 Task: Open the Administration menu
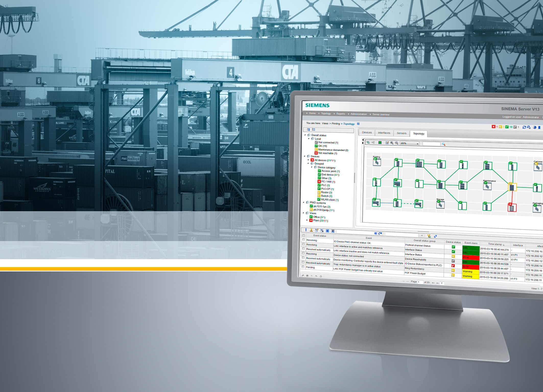(x=358, y=114)
